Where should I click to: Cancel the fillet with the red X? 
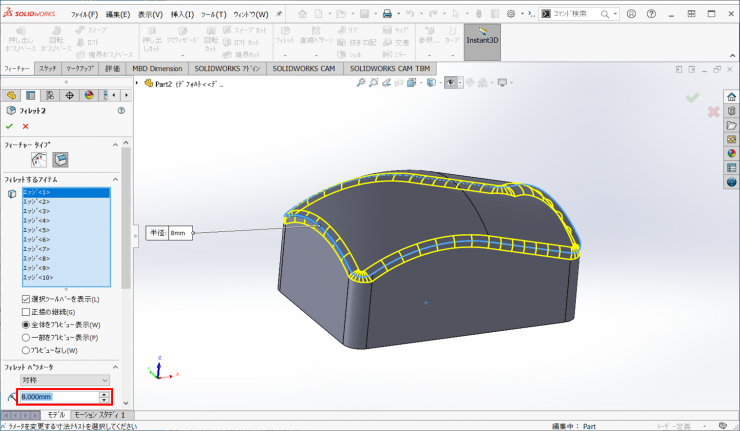point(25,126)
